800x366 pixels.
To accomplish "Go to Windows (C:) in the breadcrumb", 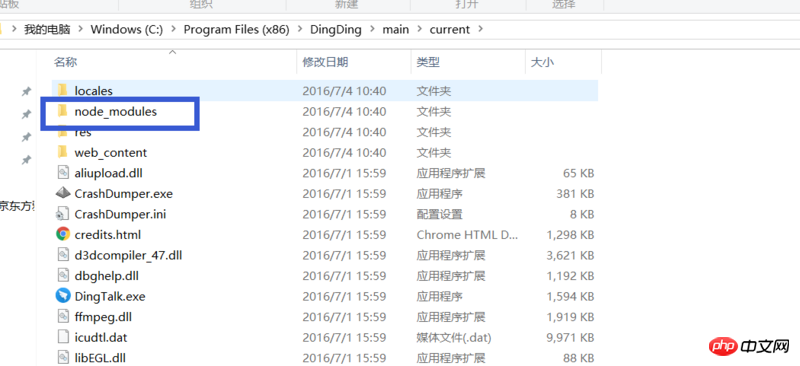I will 127,30.
